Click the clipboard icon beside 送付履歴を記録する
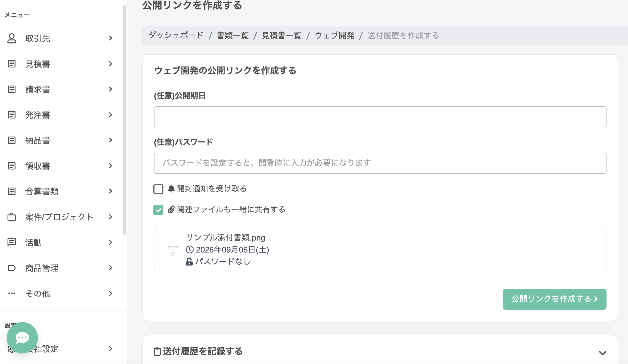This screenshot has height=364, width=628. 157,351
